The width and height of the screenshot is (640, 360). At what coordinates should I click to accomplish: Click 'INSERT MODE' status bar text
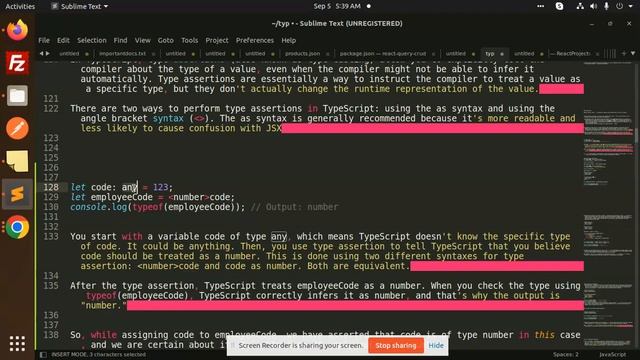click(69, 354)
